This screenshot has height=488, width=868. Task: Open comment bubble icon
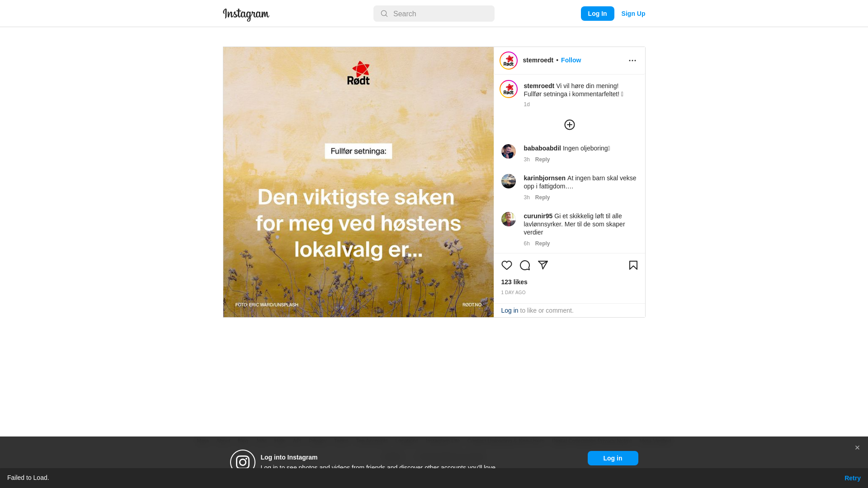click(x=525, y=265)
